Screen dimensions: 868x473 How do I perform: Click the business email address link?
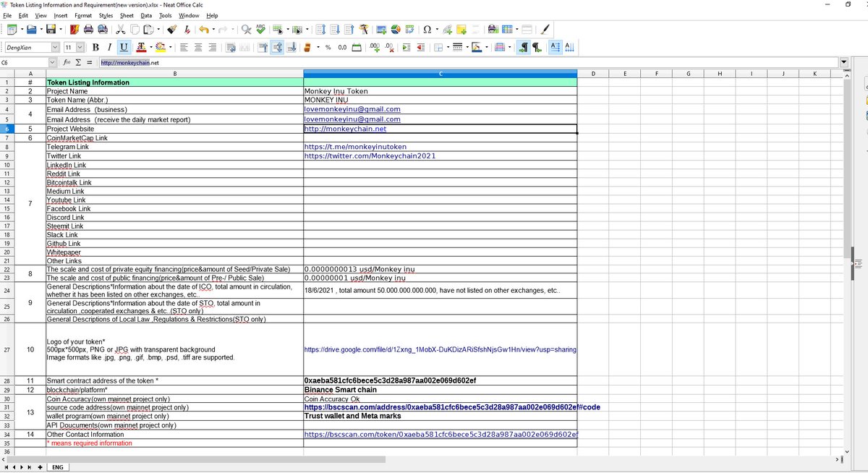tap(352, 109)
